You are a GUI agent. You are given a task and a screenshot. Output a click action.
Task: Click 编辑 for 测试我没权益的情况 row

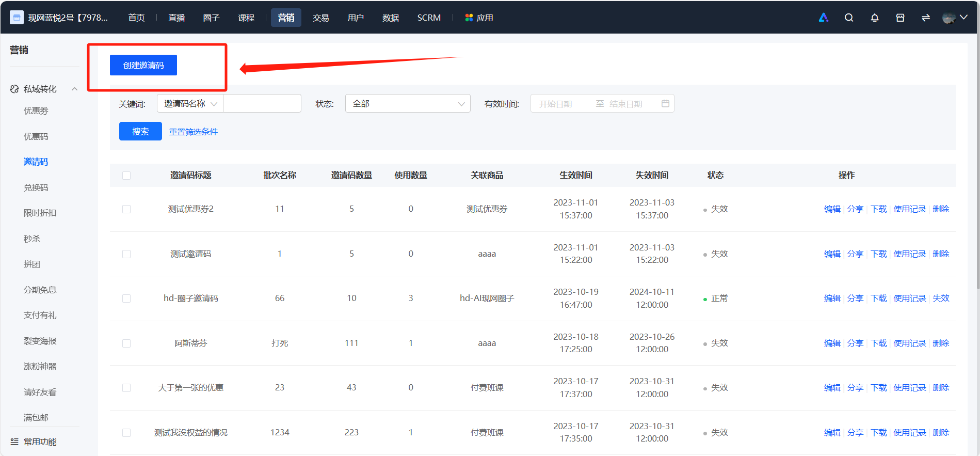tap(832, 433)
